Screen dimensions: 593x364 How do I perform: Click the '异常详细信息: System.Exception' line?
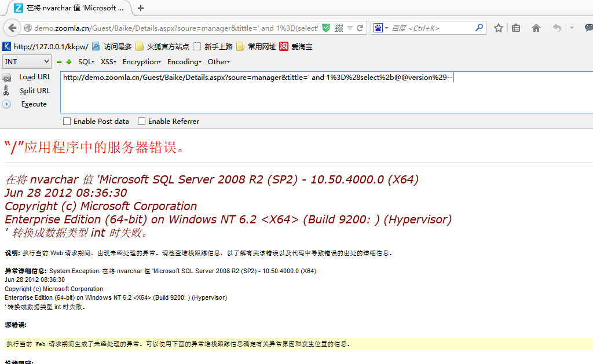click(160, 271)
